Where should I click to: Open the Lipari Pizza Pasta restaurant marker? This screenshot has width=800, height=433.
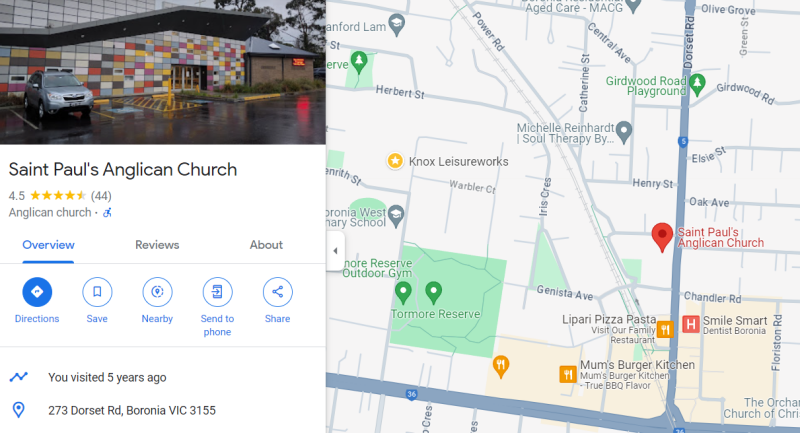(665, 329)
